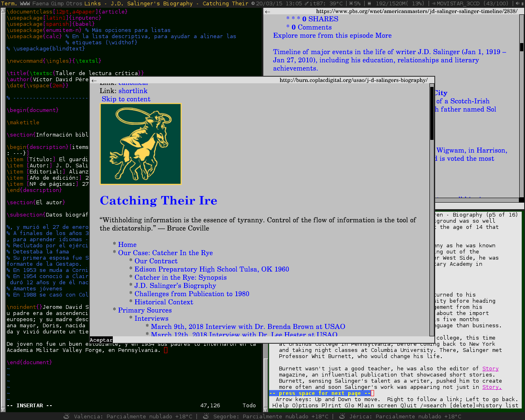
Task: Click the back arrow in the PBS timeline window
Action: 267,11
